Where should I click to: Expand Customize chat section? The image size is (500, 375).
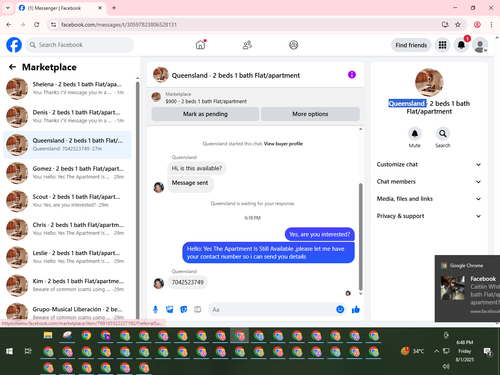click(x=429, y=164)
